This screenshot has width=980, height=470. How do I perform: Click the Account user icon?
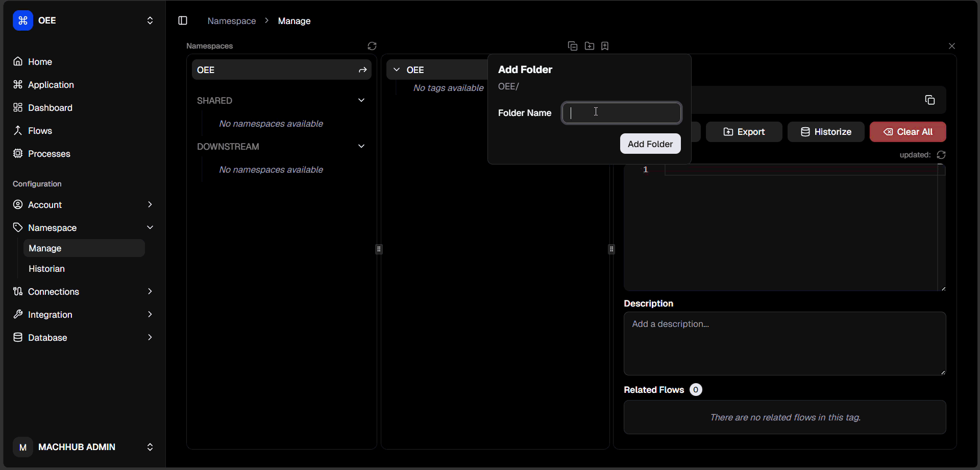tap(18, 204)
